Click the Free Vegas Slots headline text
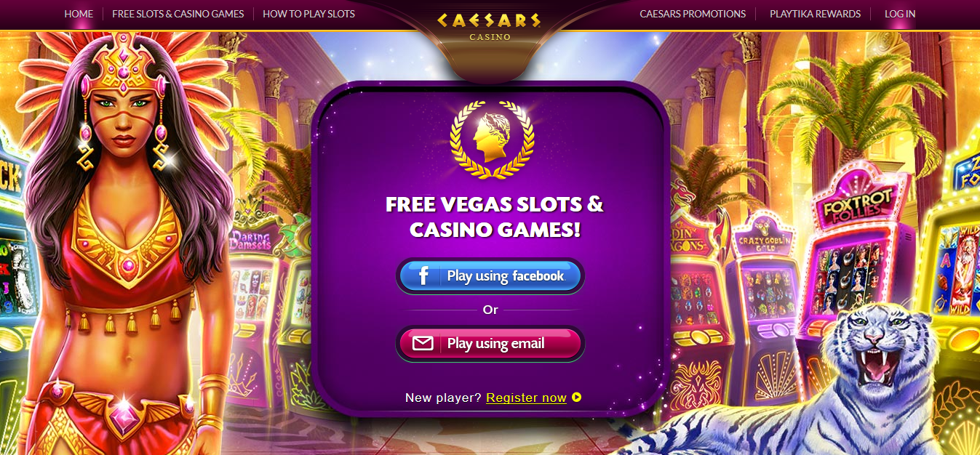 [x=495, y=217]
